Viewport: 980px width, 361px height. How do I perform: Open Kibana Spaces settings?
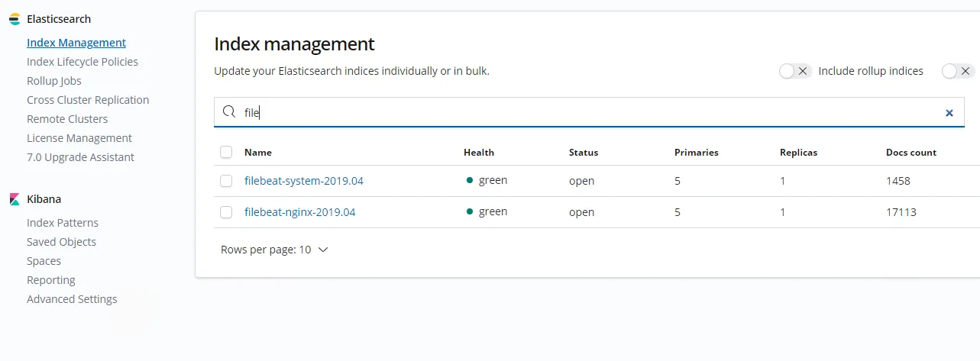44,261
